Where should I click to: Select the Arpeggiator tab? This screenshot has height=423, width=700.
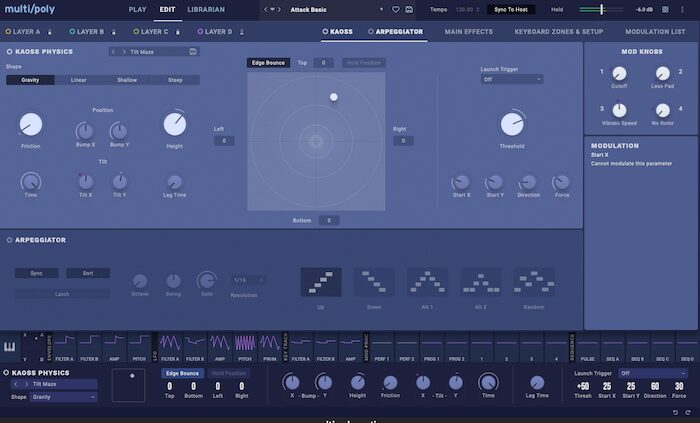(399, 32)
